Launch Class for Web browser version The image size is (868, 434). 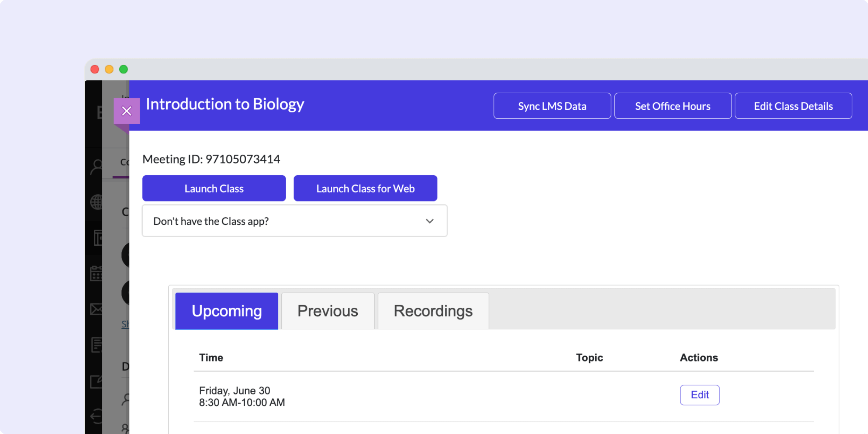365,188
